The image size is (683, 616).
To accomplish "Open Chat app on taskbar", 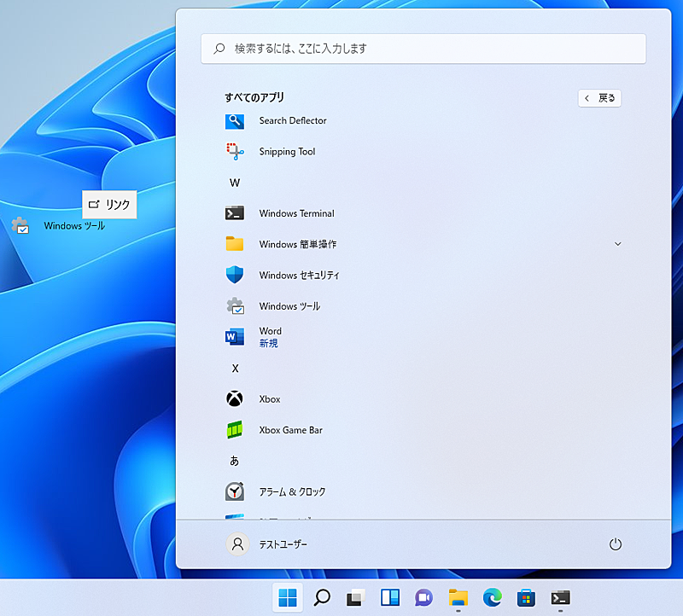I will pyautogui.click(x=423, y=598).
